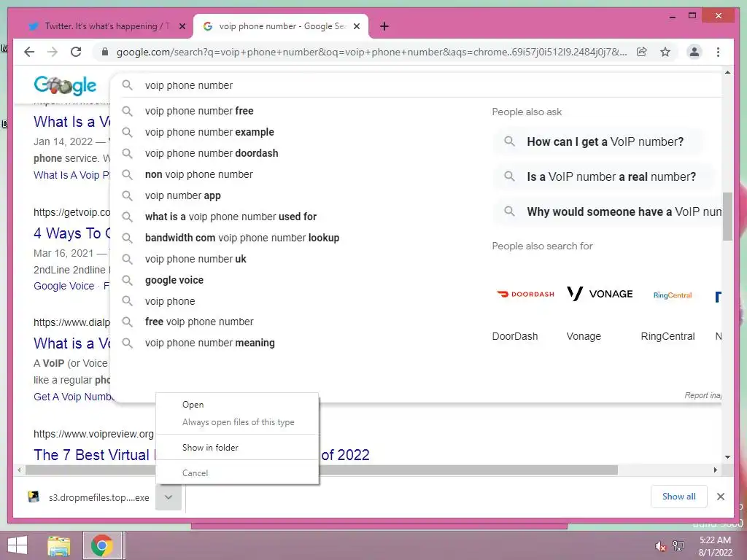Click the Vonage text label

584,336
